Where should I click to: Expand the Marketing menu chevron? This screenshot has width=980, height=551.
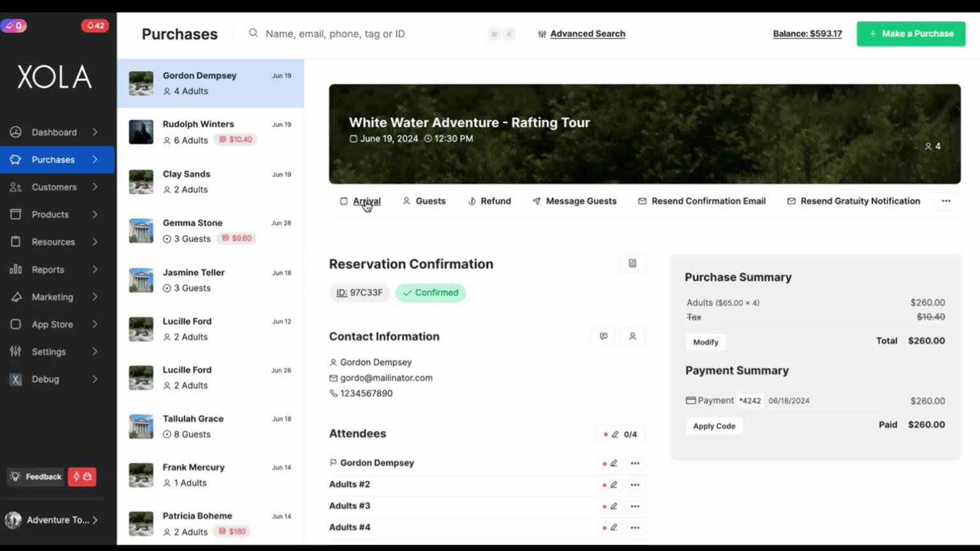point(95,297)
